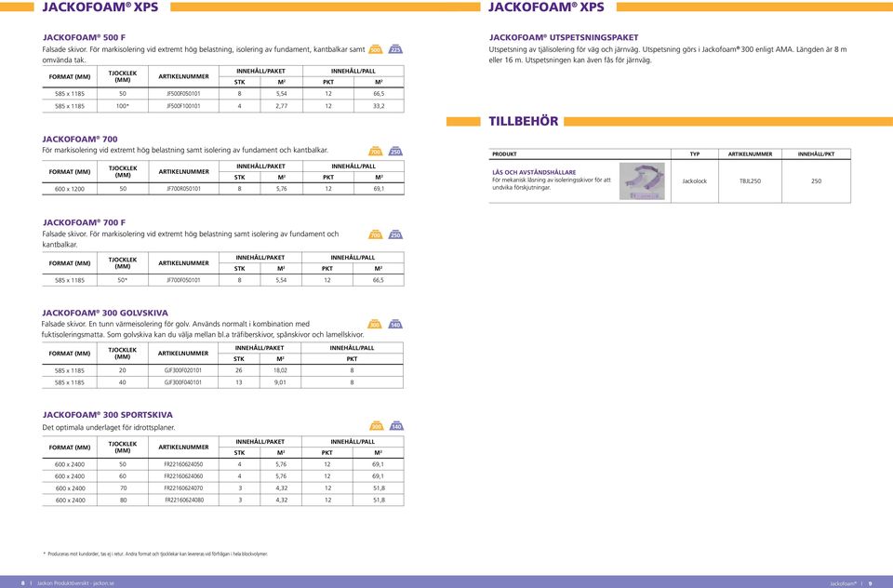This screenshot has height=588, width=893.
Task: Click page number 9 in the footer
Action: [871, 583]
